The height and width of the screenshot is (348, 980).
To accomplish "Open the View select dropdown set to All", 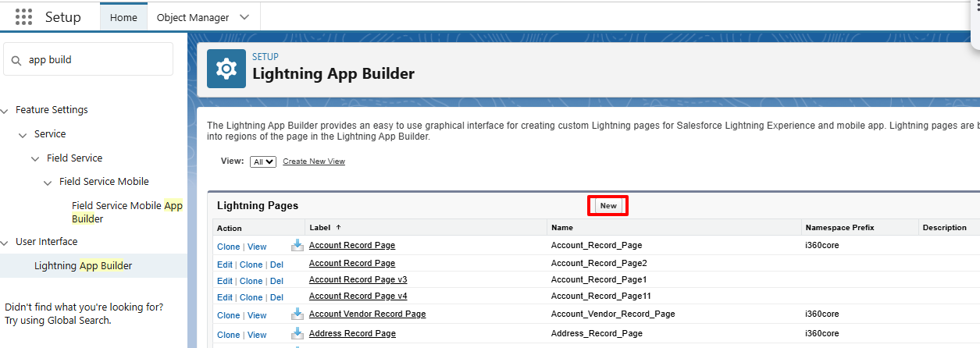I will 263,162.
